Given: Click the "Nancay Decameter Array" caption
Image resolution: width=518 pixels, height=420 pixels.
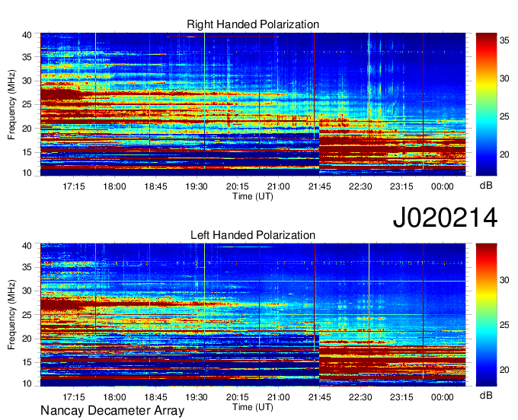Looking at the screenshot, I should pyautogui.click(x=112, y=411).
